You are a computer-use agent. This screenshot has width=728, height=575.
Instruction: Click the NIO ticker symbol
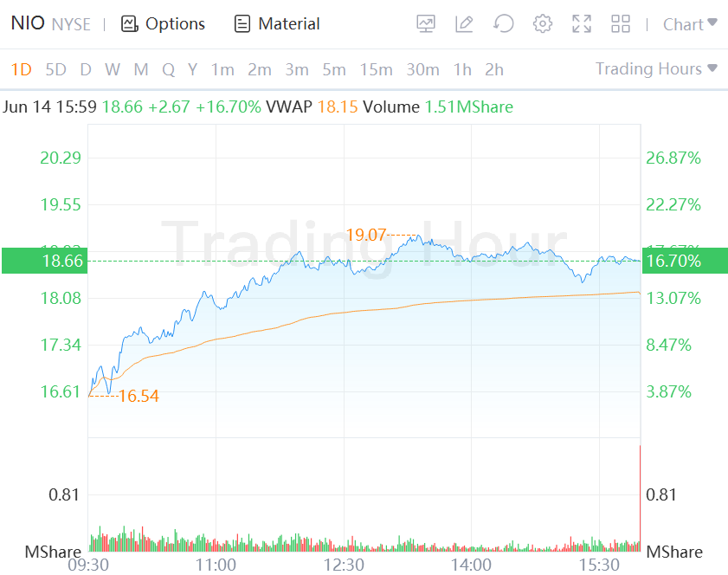click(x=27, y=23)
